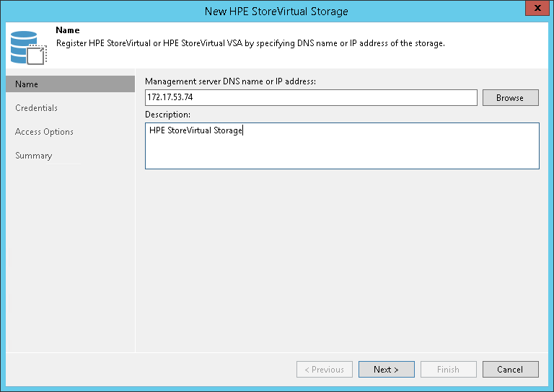The image size is (554, 392).
Task: Click the management server IP address field
Action: [x=311, y=98]
